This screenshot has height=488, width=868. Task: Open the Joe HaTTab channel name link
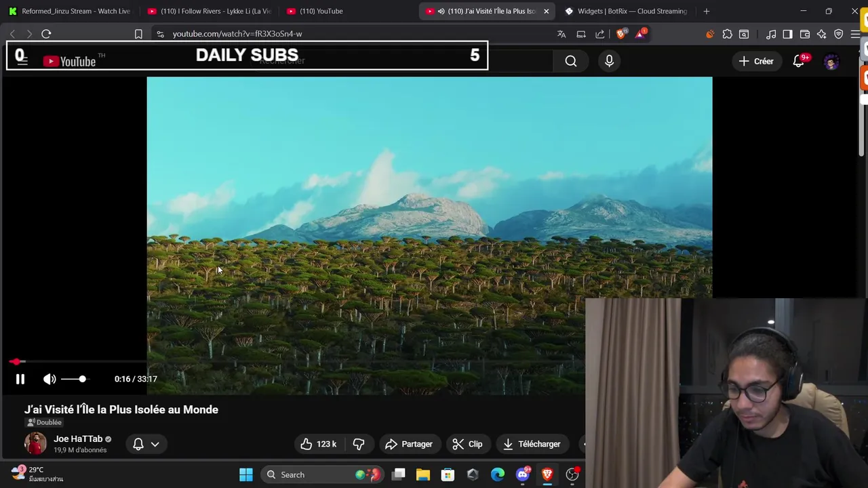point(78,439)
